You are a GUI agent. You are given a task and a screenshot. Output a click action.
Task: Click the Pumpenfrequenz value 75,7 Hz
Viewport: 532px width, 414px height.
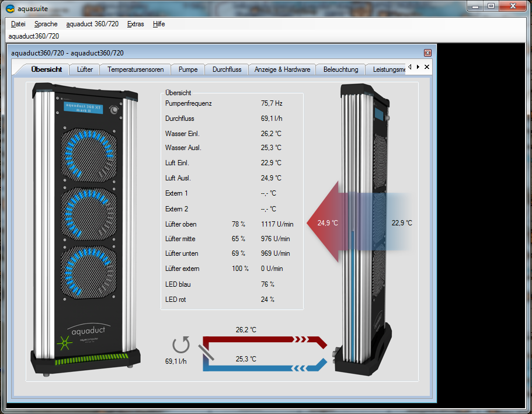[272, 103]
